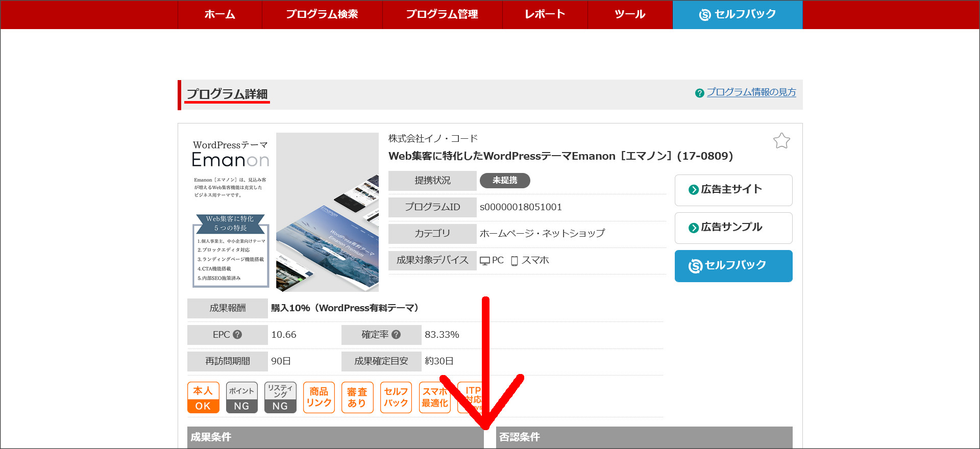
Task: Click the 確定率 help question mark icon
Action: 396,335
